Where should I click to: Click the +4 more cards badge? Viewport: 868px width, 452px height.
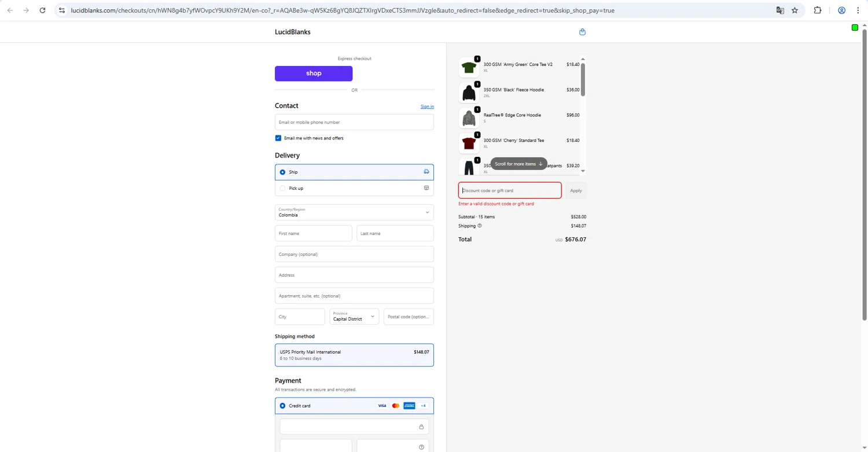tap(423, 406)
